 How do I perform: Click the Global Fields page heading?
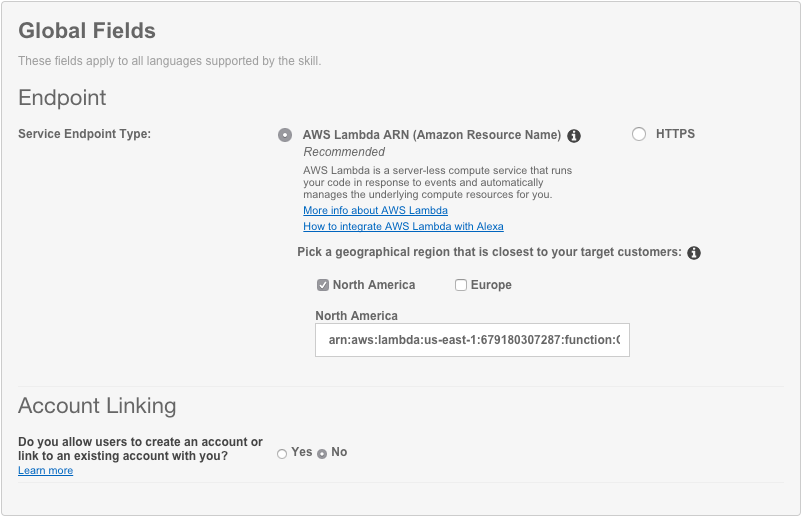tap(87, 32)
